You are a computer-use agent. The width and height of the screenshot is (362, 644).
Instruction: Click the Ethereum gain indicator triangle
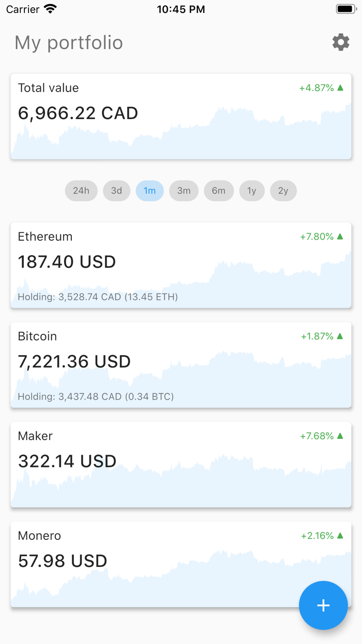(x=340, y=237)
